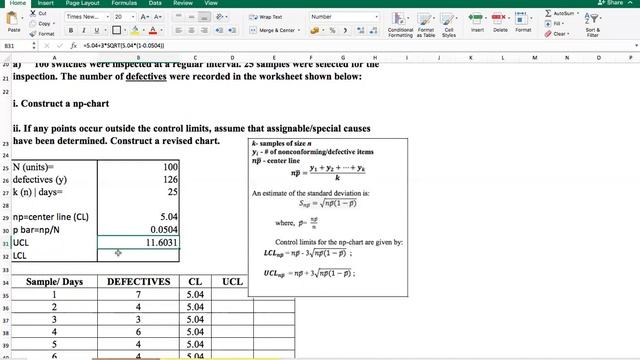Toggle bold formatting
The image size is (640, 360).
click(x=71, y=30)
